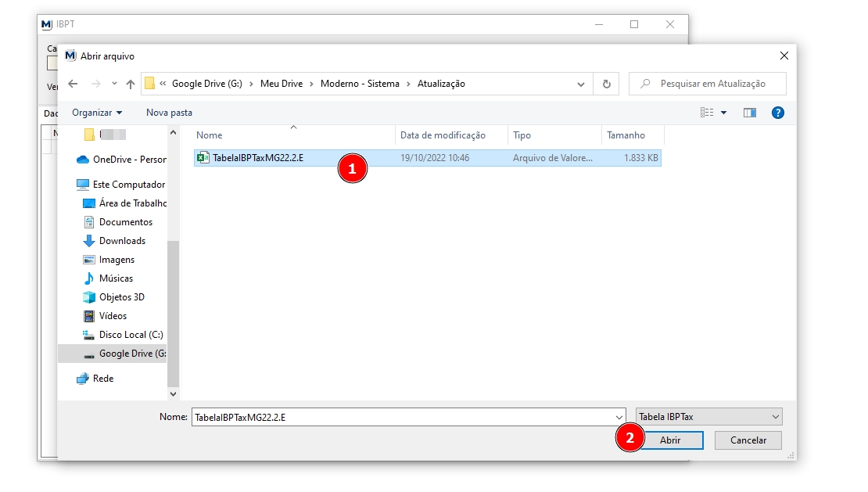The width and height of the screenshot is (868, 492).
Task: Refresh the Atualização folder view
Action: click(606, 84)
